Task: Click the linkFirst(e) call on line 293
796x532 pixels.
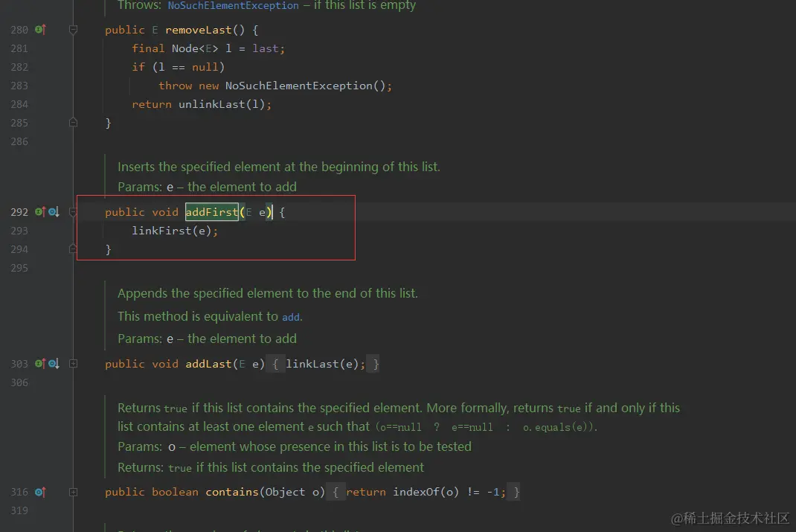Action: point(172,231)
